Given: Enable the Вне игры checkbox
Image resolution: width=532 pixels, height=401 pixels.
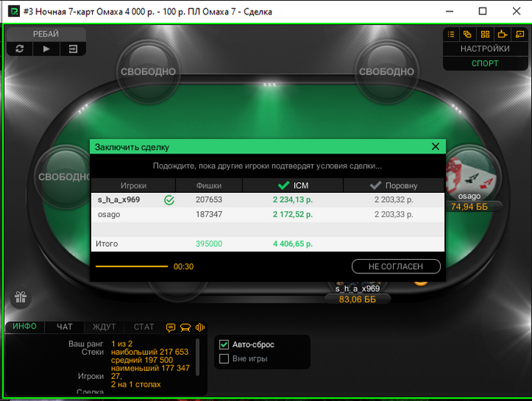Looking at the screenshot, I should point(224,358).
